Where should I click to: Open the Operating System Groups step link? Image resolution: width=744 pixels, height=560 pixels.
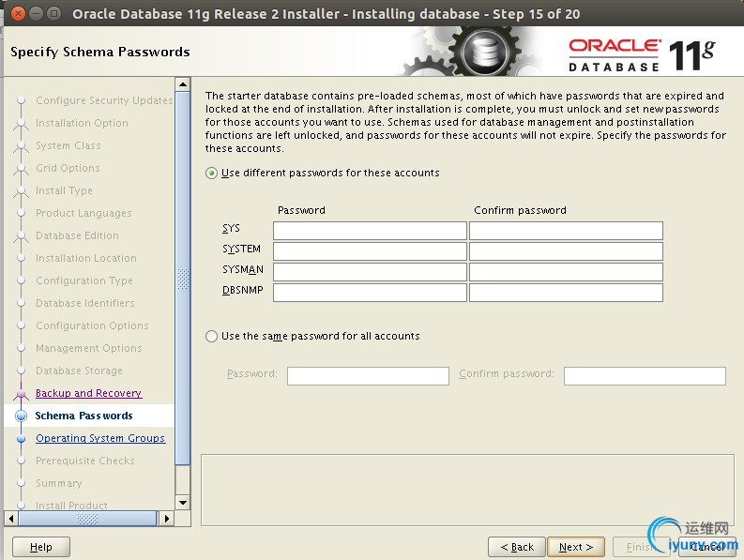[100, 438]
